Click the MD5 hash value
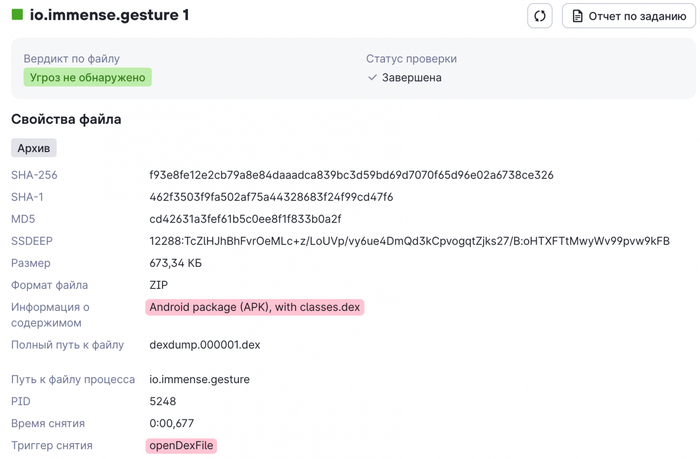This screenshot has width=700, height=459. [x=245, y=219]
